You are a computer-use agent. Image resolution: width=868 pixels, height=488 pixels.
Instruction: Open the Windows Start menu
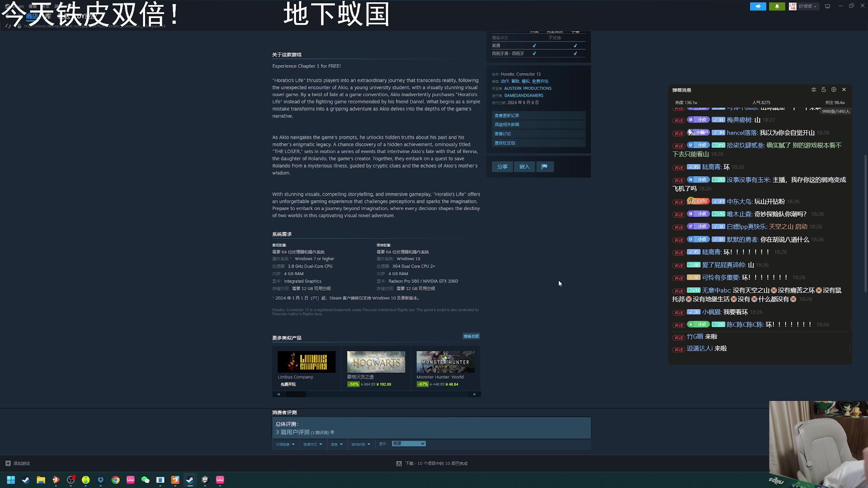(11, 480)
